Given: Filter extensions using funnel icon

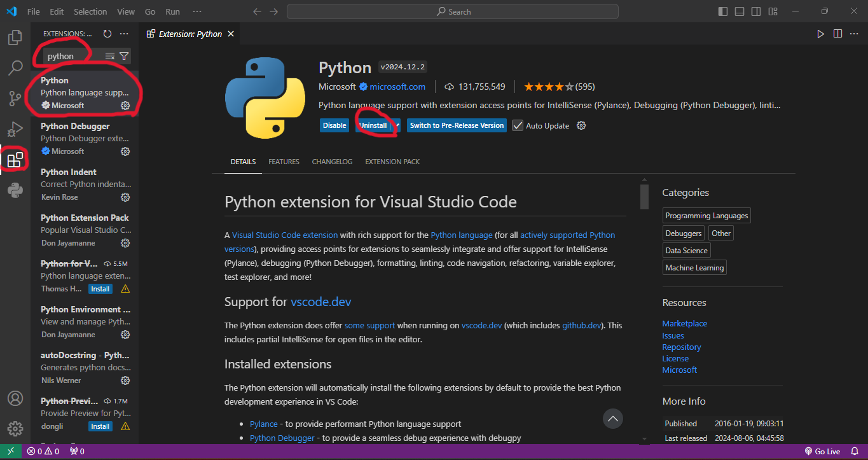Looking at the screenshot, I should (x=124, y=56).
